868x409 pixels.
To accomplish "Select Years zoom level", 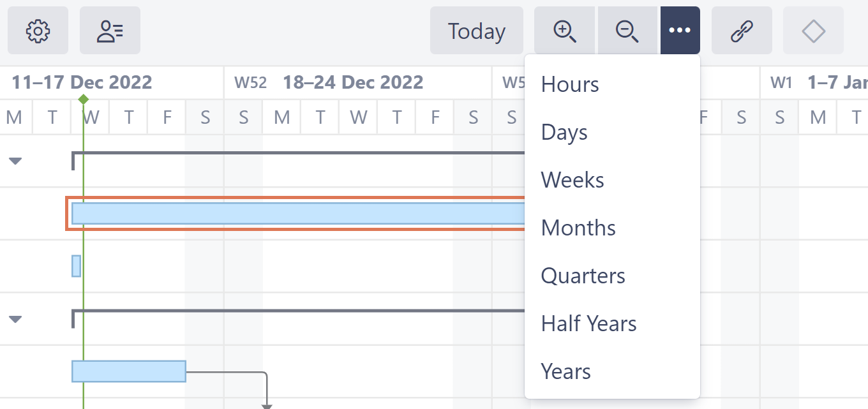I will (x=565, y=371).
